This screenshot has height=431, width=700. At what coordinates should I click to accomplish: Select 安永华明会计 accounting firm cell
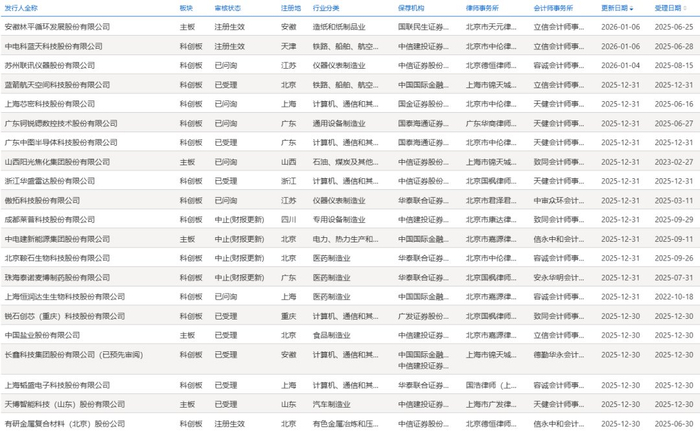click(x=558, y=278)
